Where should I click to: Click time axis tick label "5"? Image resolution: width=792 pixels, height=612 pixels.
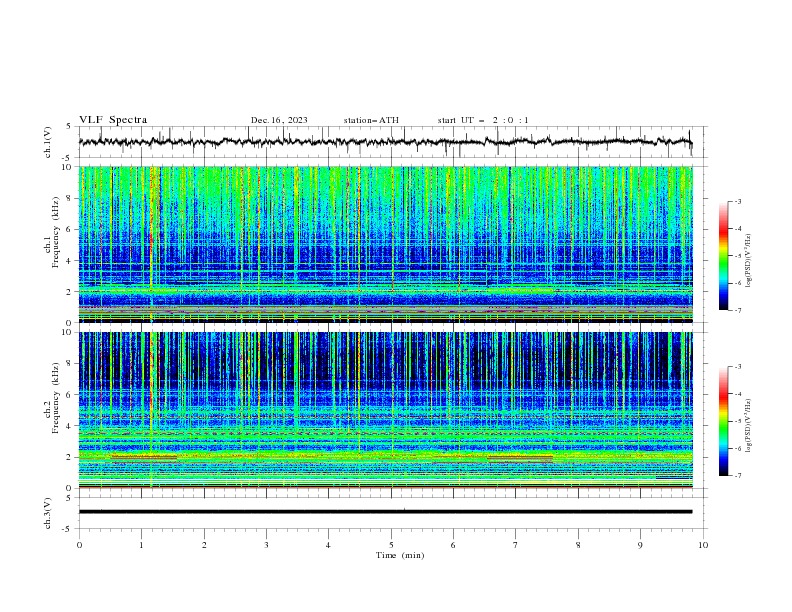[391, 545]
